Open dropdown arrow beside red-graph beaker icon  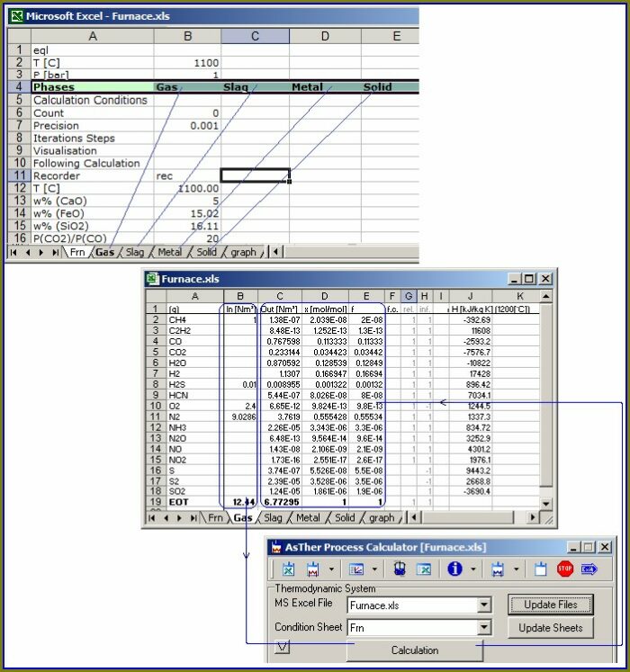click(331, 569)
